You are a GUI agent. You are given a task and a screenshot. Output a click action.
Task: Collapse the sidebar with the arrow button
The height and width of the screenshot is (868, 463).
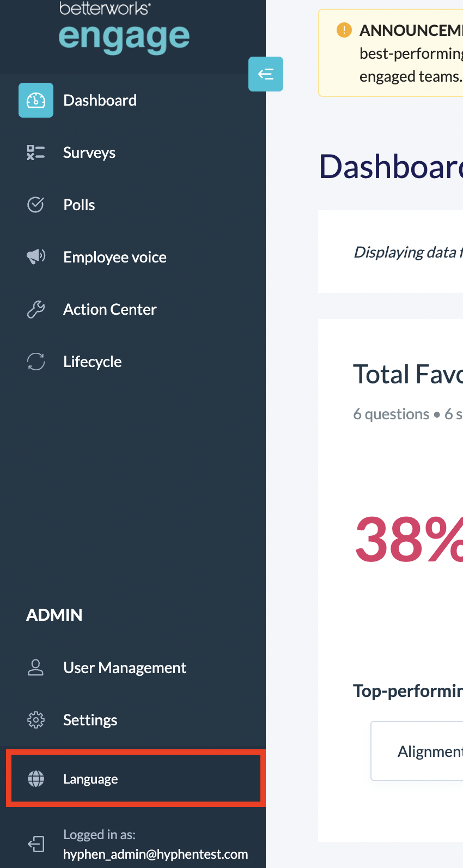[266, 74]
